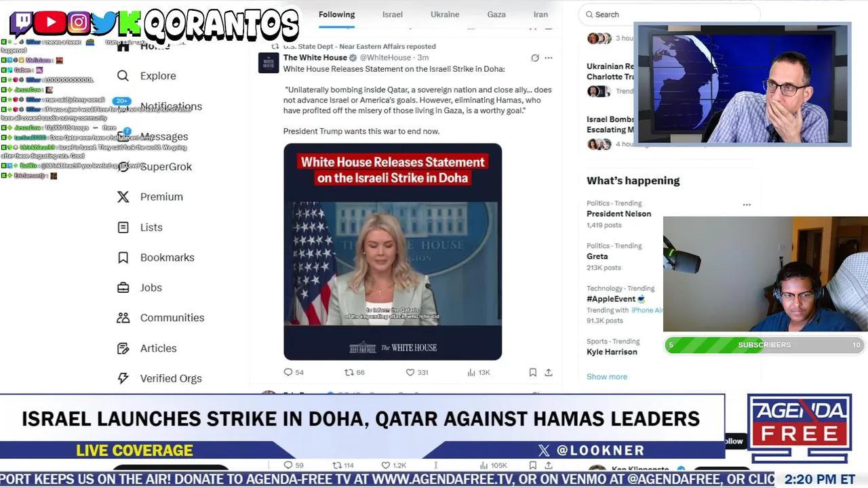The width and height of the screenshot is (868, 488).
Task: Open SuperGrok in the sidebar
Action: [154, 167]
